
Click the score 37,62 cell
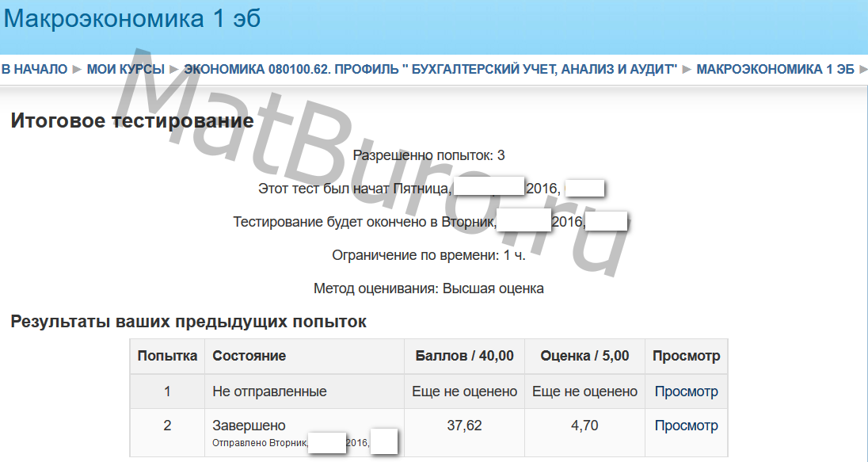[x=464, y=426]
